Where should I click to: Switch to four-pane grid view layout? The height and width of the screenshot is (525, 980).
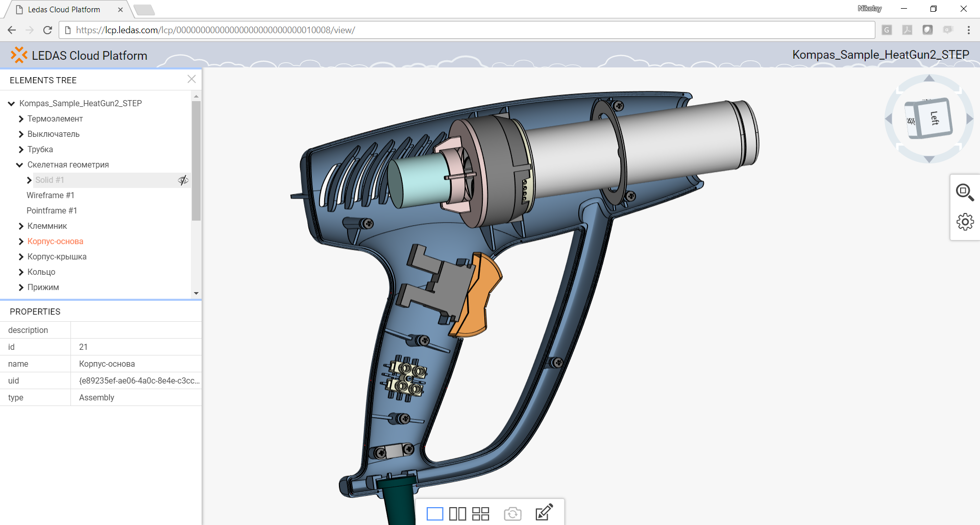pyautogui.click(x=481, y=514)
